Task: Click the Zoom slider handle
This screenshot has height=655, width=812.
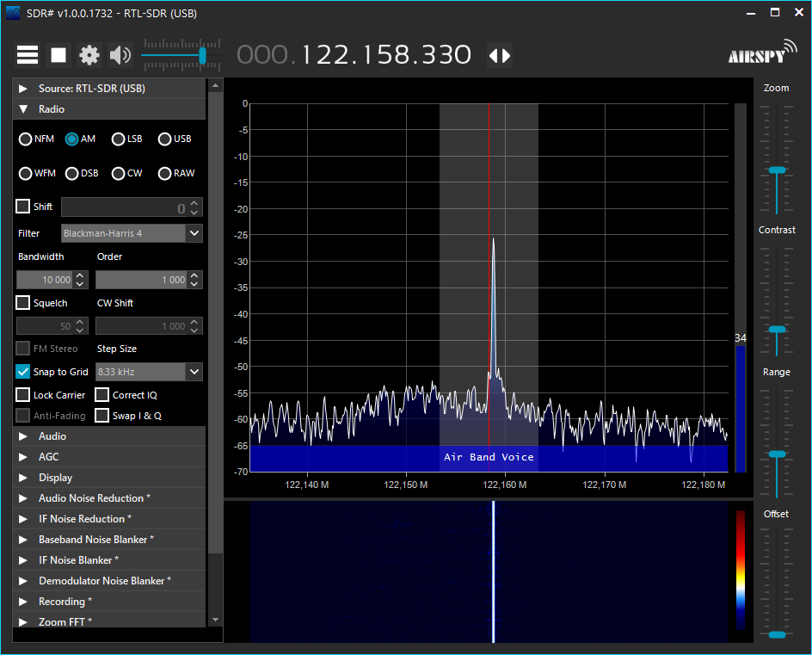Action: click(x=777, y=170)
